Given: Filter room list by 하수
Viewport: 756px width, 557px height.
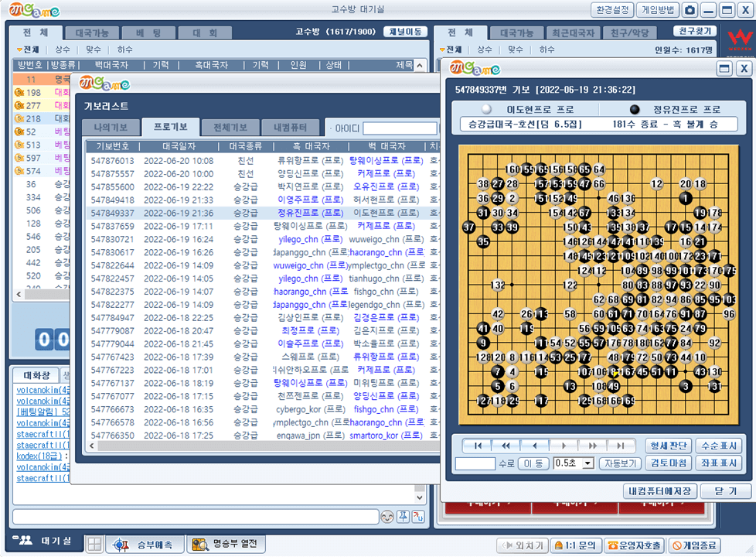Looking at the screenshot, I should [124, 50].
